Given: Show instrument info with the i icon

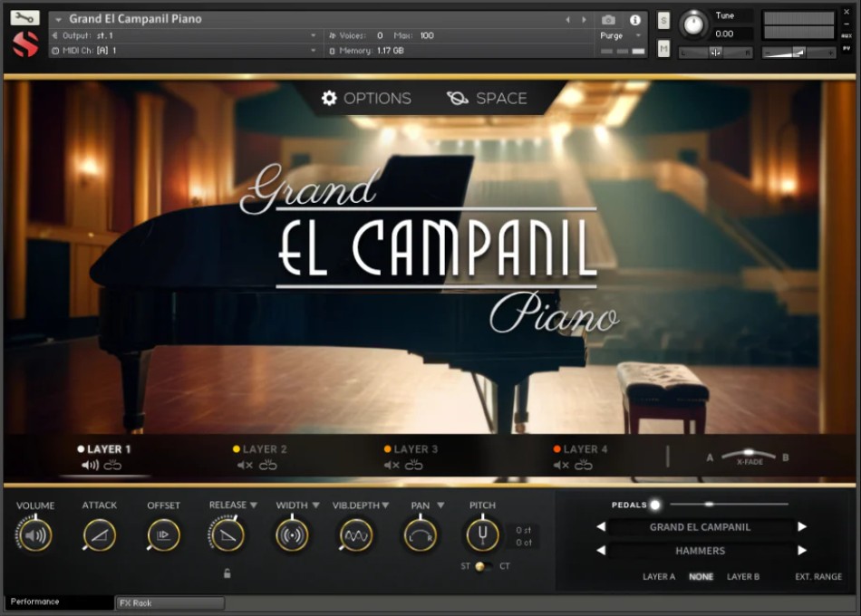Looking at the screenshot, I should coord(635,20).
